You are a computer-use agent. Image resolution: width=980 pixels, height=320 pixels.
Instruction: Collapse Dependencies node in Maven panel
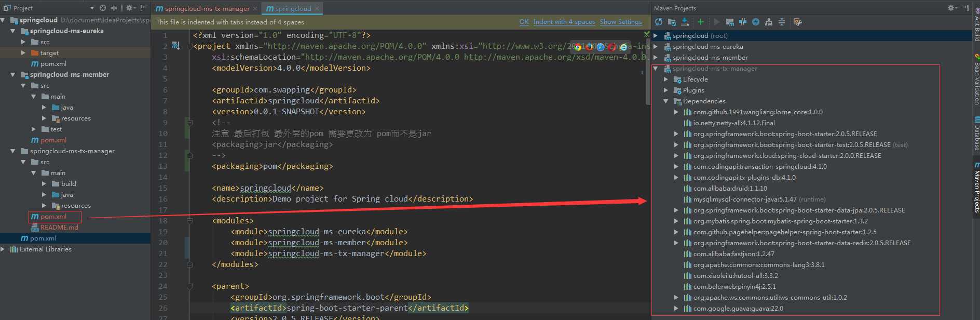666,101
